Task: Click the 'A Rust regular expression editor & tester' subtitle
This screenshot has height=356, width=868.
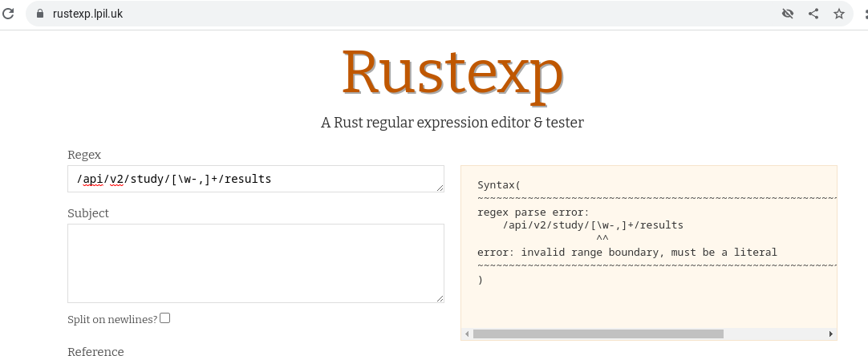Action: point(452,123)
